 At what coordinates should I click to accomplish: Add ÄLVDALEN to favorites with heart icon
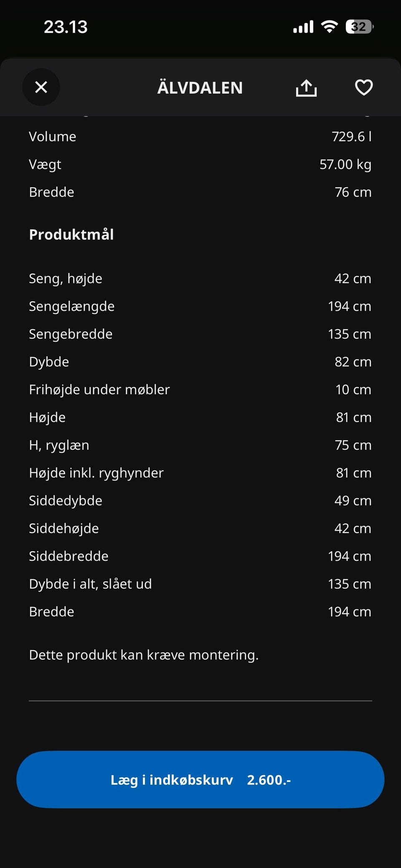(x=363, y=88)
